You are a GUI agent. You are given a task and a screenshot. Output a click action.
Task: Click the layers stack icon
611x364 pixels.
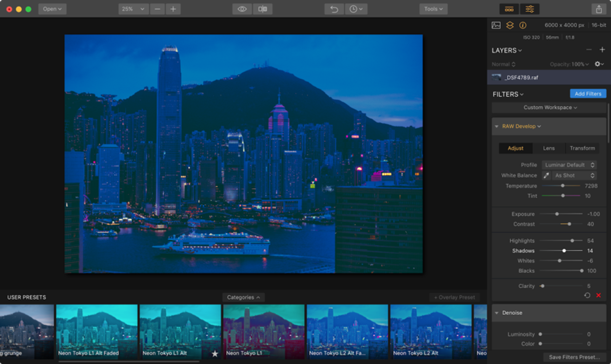(510, 25)
